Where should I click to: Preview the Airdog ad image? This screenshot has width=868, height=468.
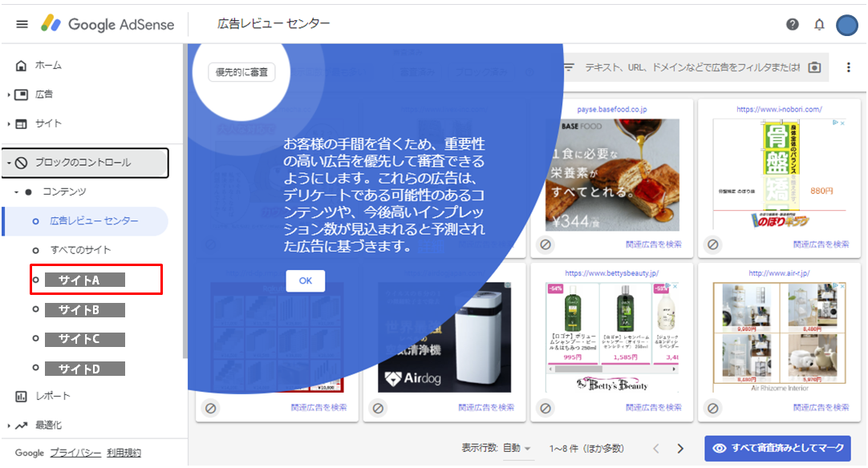pyautogui.click(x=444, y=337)
